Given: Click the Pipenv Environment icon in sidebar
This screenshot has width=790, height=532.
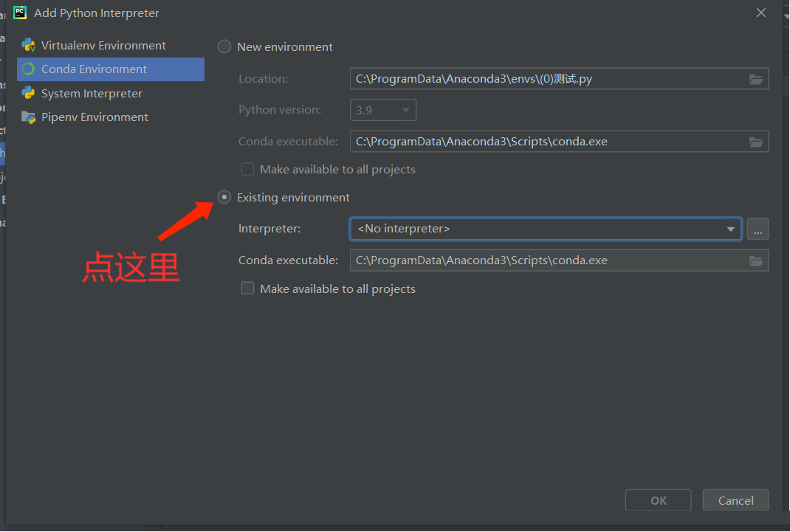Looking at the screenshot, I should tap(28, 117).
